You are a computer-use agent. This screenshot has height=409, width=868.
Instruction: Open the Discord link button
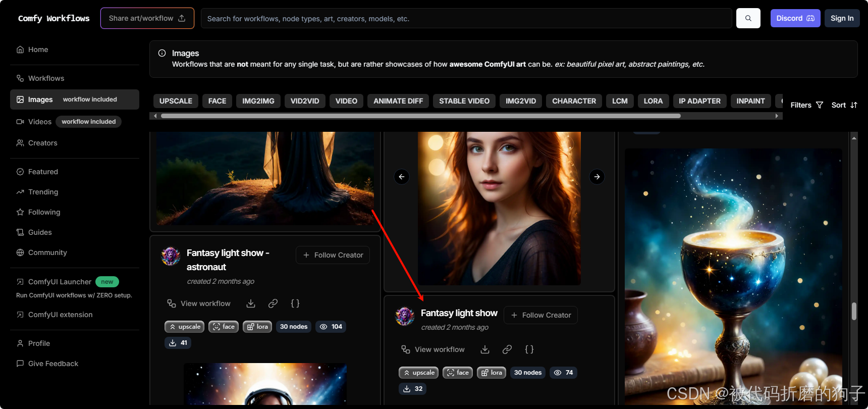pos(795,18)
